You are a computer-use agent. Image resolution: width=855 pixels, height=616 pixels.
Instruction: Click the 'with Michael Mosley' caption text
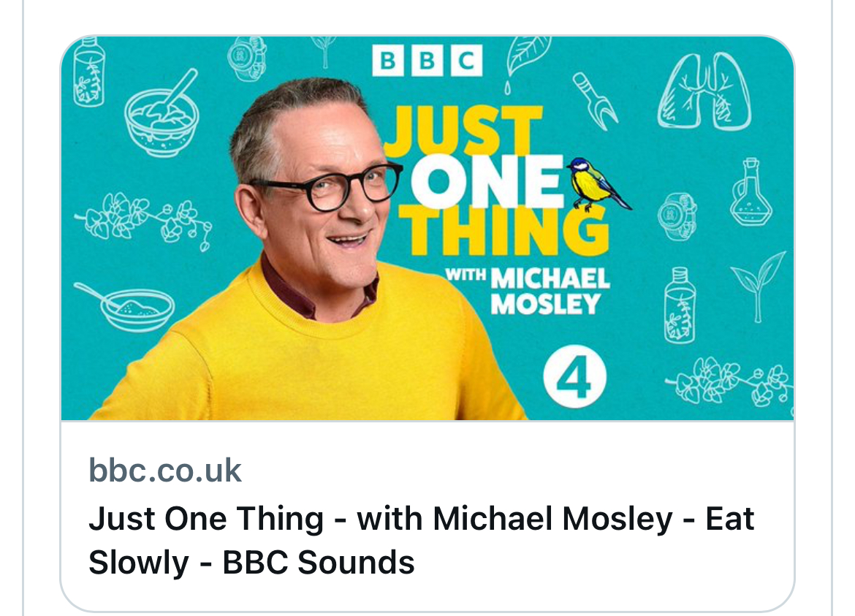pos(528,291)
